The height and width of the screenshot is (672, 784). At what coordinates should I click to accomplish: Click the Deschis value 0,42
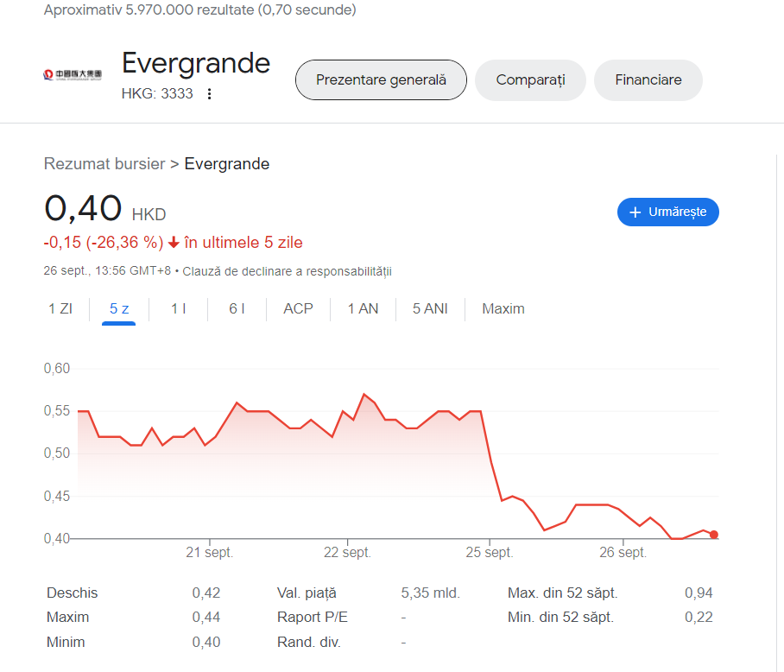(206, 593)
